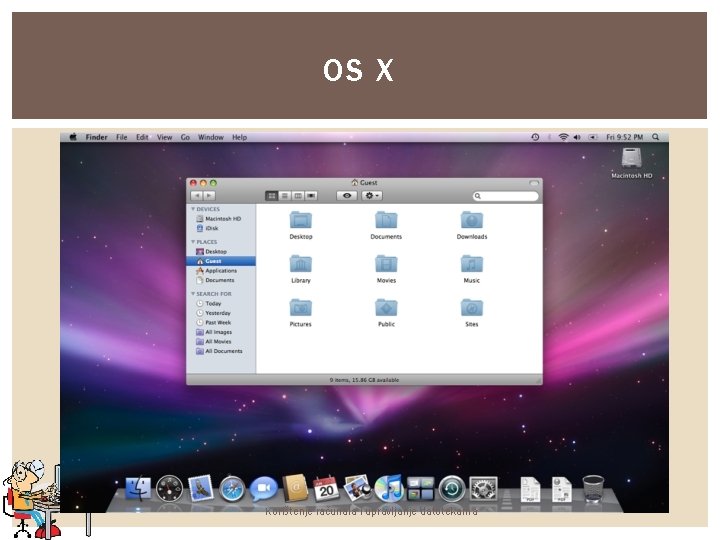The height and width of the screenshot is (540, 720).
Task: Toggle the toolbar with the pill button
Action: pyautogui.click(x=534, y=183)
